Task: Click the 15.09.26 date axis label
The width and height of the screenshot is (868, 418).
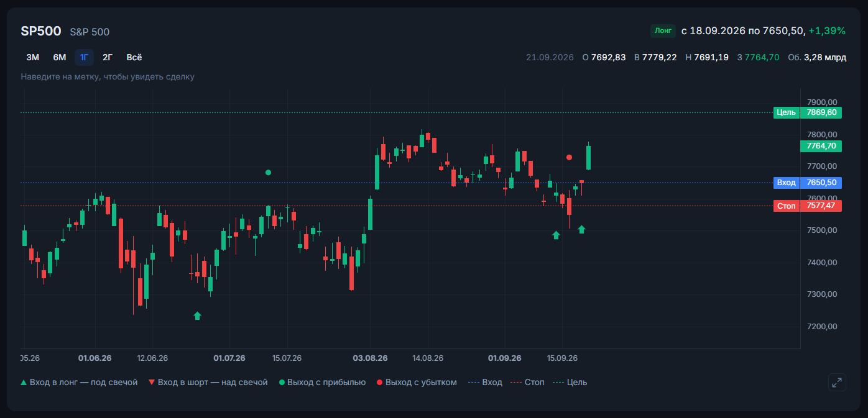Action: [x=562, y=358]
